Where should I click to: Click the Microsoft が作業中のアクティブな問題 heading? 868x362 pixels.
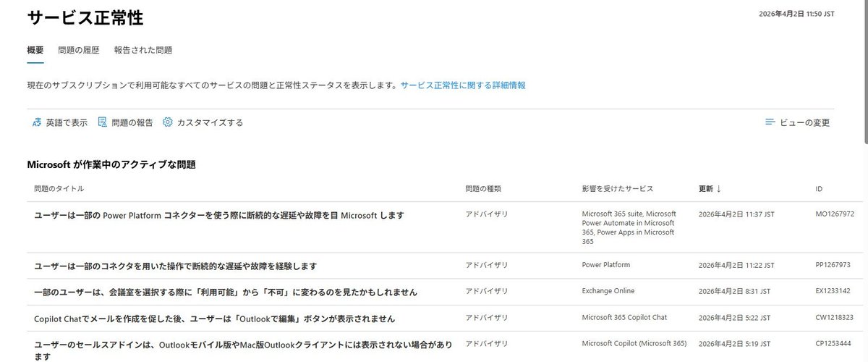coord(111,164)
